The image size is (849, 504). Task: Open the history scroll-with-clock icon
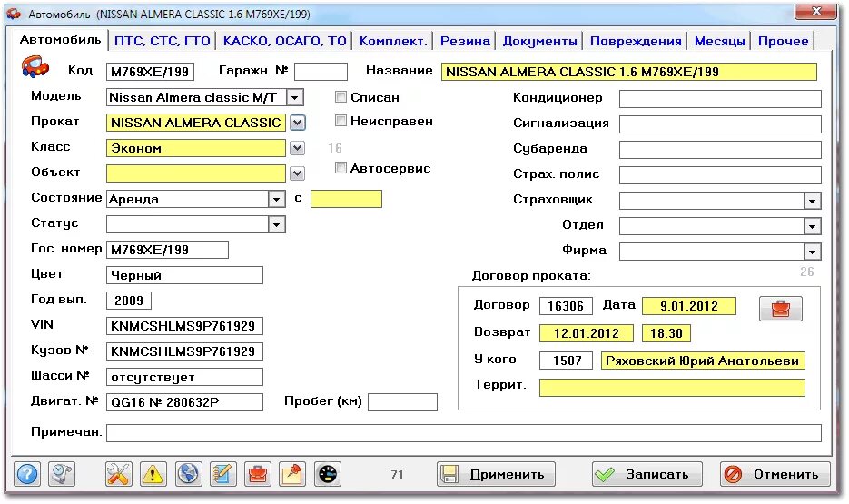62,474
